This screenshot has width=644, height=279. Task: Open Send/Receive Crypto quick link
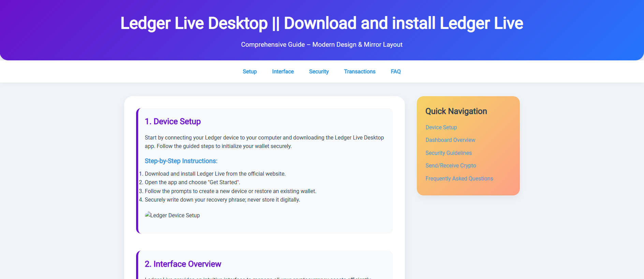point(451,165)
